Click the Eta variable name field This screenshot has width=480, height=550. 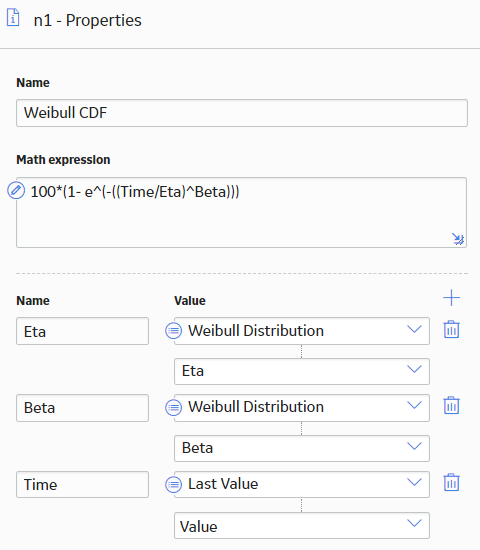pyautogui.click(x=82, y=331)
